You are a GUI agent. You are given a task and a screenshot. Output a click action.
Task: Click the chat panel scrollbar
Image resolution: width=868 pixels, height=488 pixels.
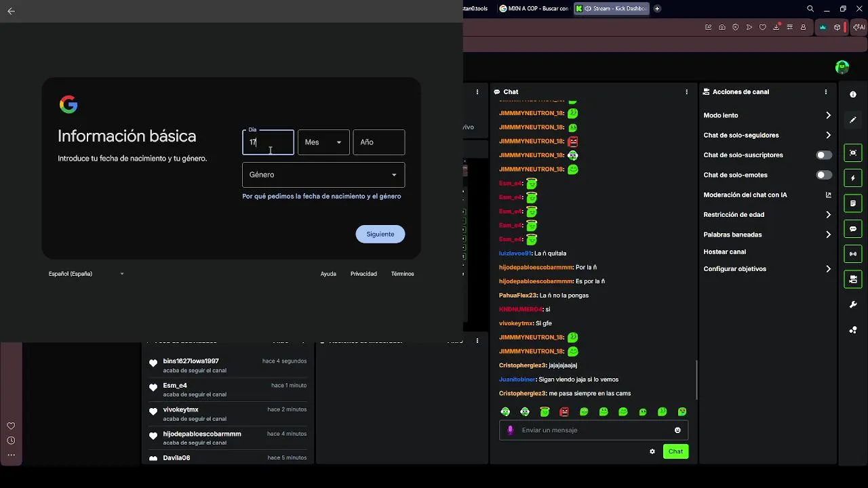coord(696,380)
